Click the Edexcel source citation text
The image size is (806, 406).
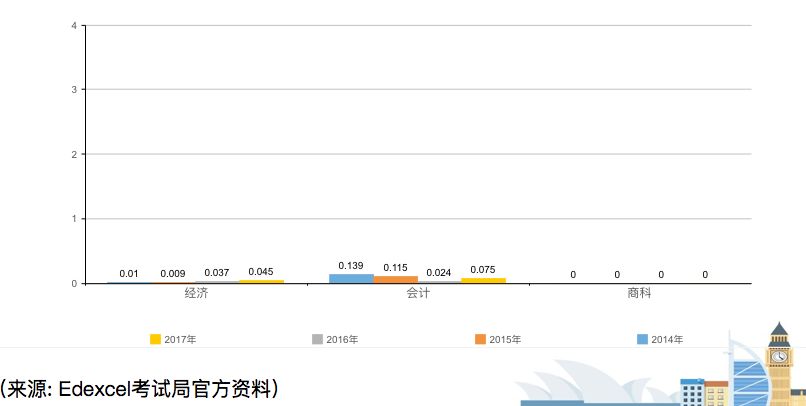(x=140, y=388)
